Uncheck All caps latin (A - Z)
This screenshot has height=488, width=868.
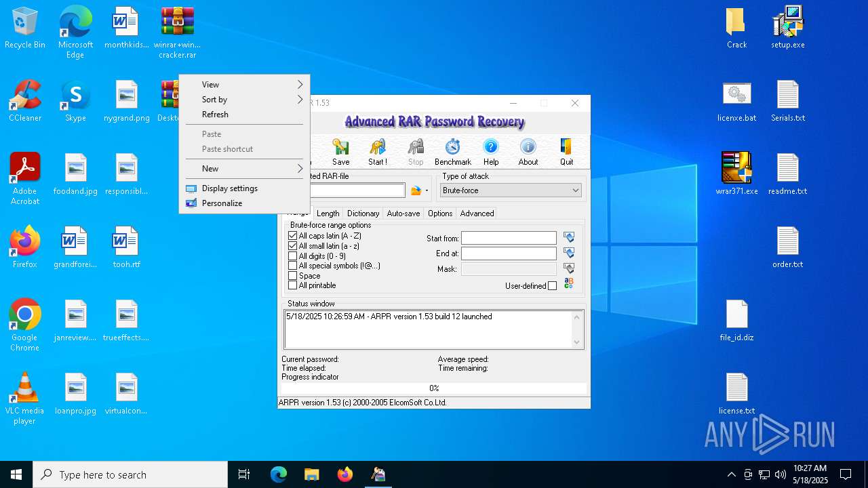(x=293, y=236)
